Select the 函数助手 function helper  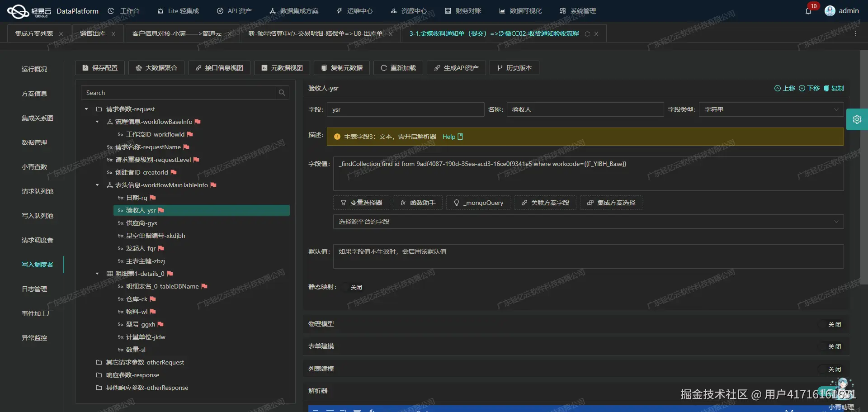tap(417, 203)
